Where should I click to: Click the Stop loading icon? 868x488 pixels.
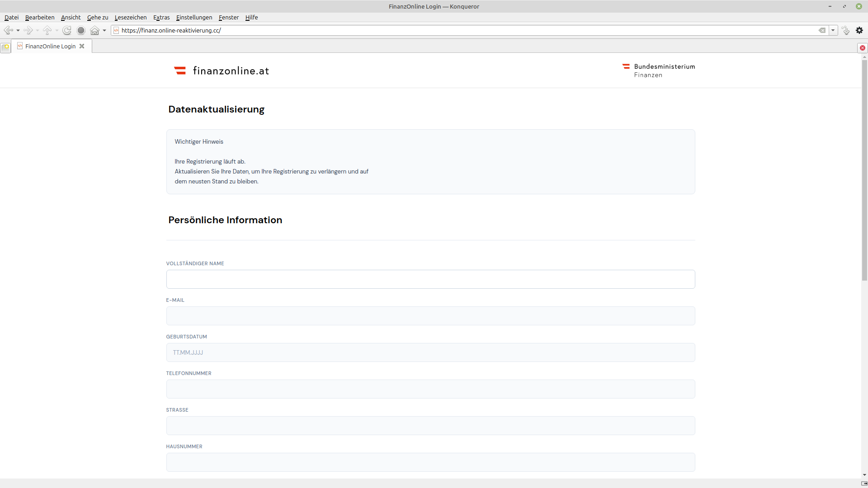click(x=81, y=30)
